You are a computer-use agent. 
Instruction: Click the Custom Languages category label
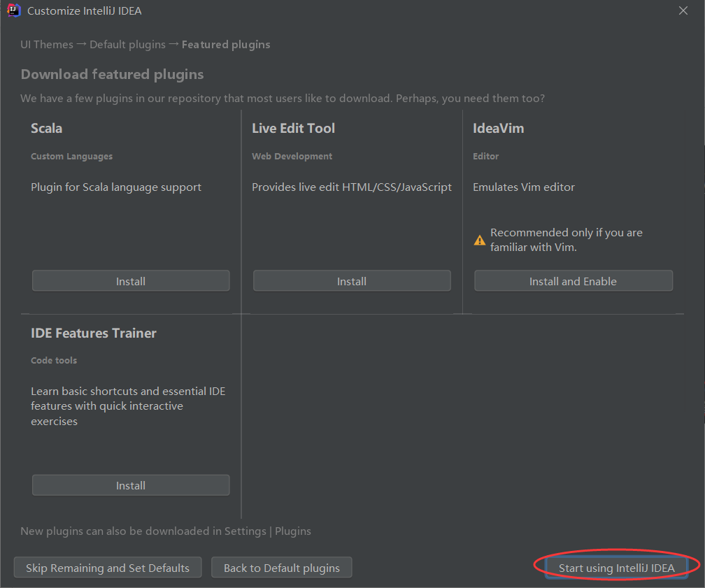pyautogui.click(x=71, y=156)
